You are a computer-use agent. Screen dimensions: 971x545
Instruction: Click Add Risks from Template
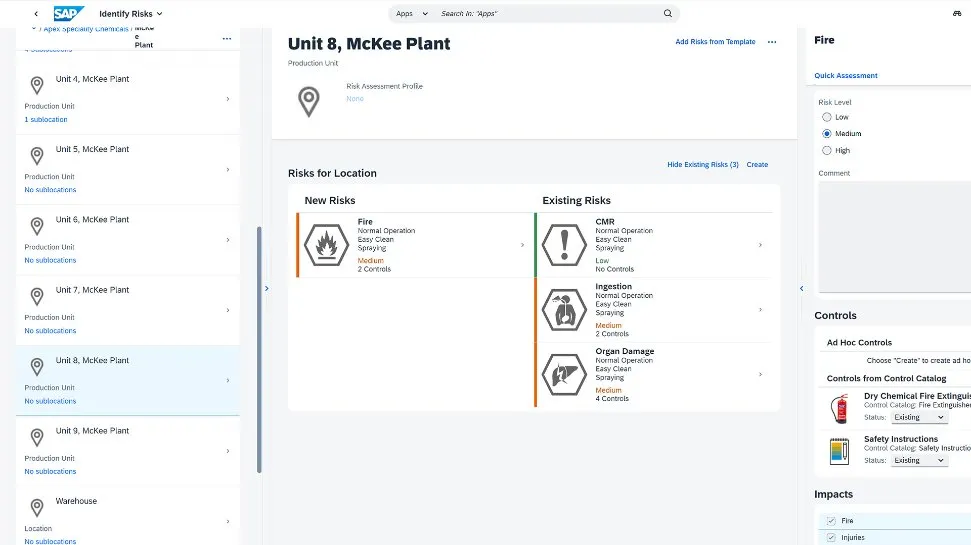[715, 42]
